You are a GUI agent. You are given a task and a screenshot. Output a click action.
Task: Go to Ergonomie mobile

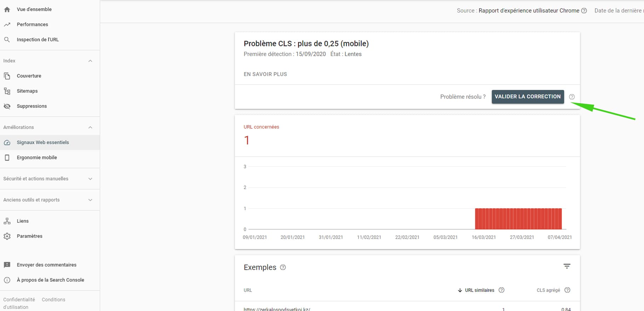pyautogui.click(x=37, y=158)
